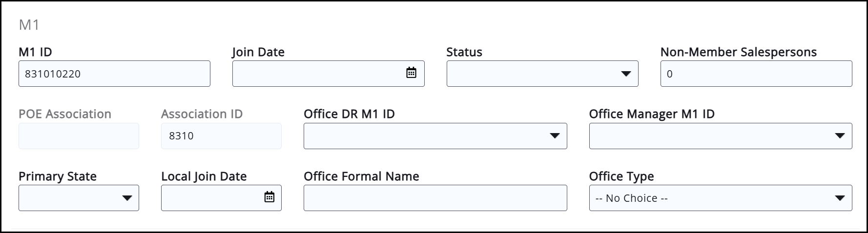
Task: Click the Office Manager M1 ID label
Action: (651, 114)
